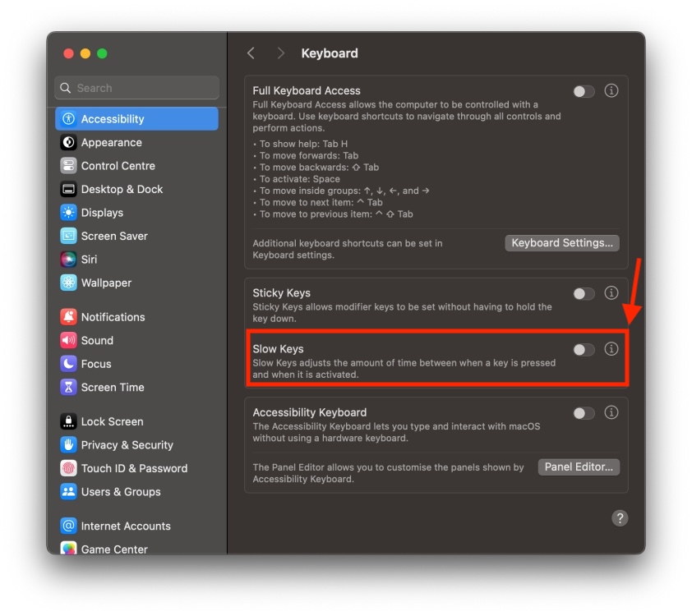Screen dimensions: 692x616
Task: Click the Control Centre sidebar icon
Action: point(68,166)
